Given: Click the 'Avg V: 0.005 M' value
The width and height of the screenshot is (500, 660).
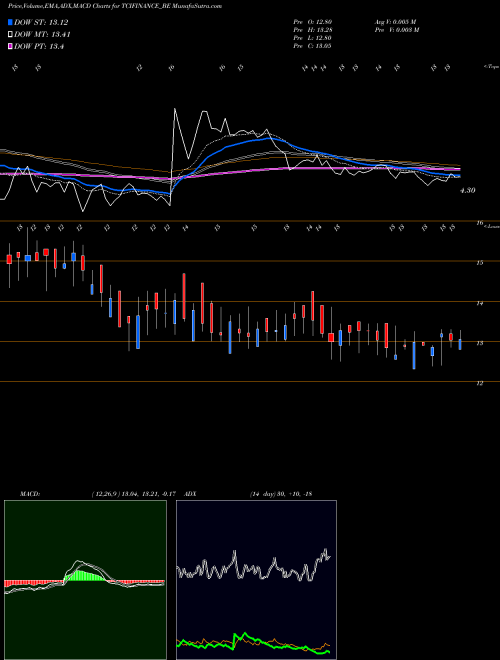Looking at the screenshot, I should [395, 22].
